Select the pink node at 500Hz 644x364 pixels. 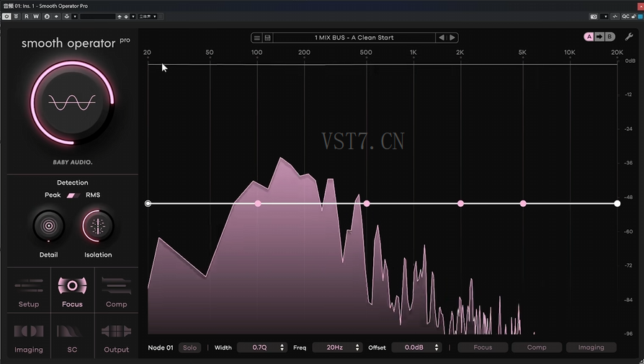367,203
